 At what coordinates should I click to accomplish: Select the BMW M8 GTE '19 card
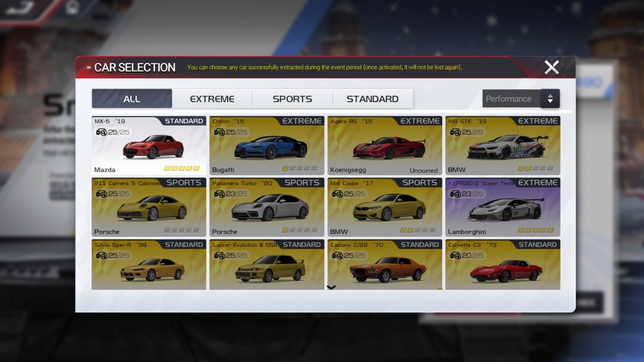(503, 146)
